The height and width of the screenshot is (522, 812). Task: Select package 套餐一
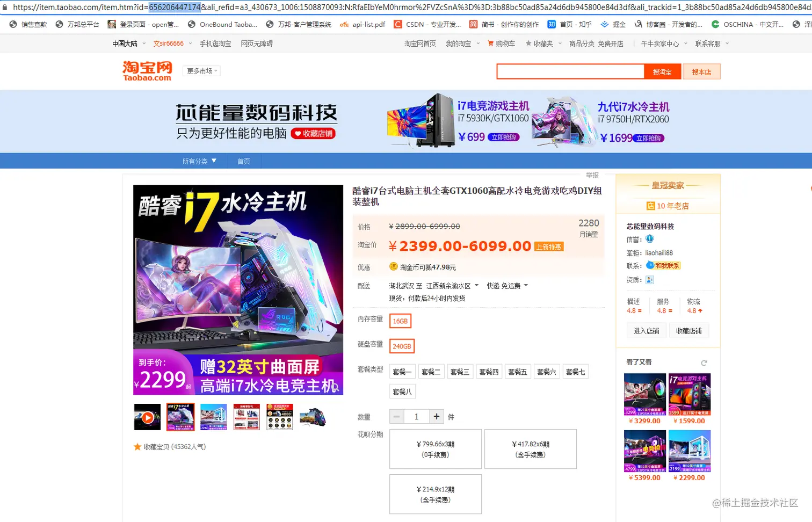pyautogui.click(x=402, y=372)
